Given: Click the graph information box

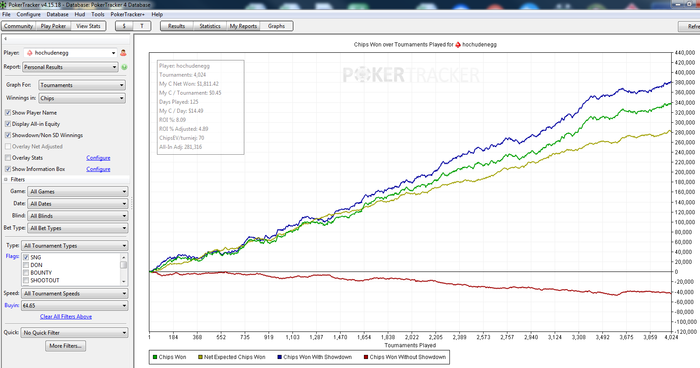Looking at the screenshot, I should click(x=200, y=107).
